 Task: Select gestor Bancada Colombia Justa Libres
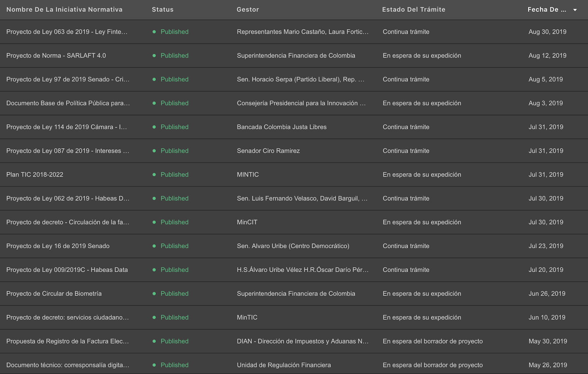coord(282,127)
